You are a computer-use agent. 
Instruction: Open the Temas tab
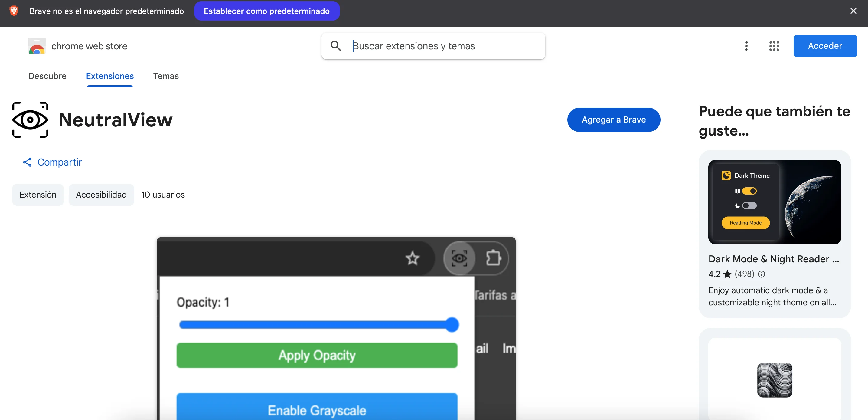[x=165, y=76]
